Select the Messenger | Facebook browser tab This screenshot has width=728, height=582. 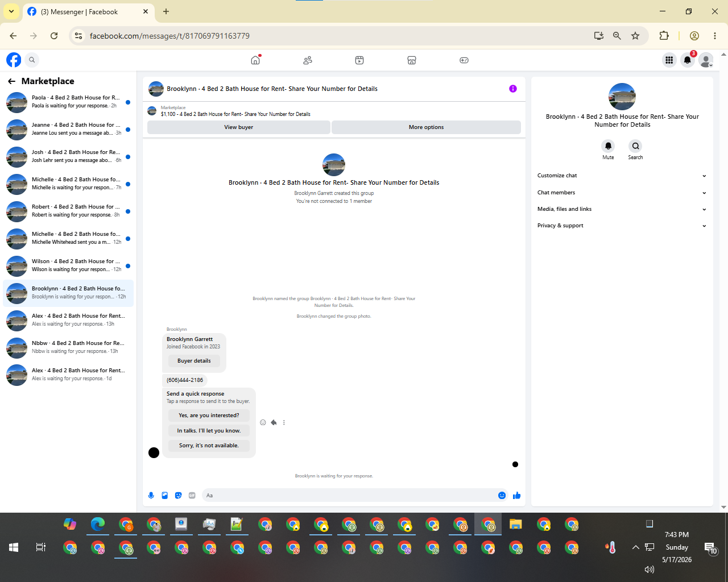click(88, 12)
